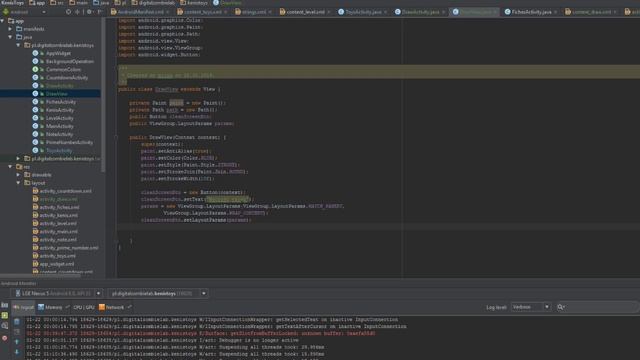Click hide project panel icon
The height and width of the screenshot is (360, 640).
[99, 12]
